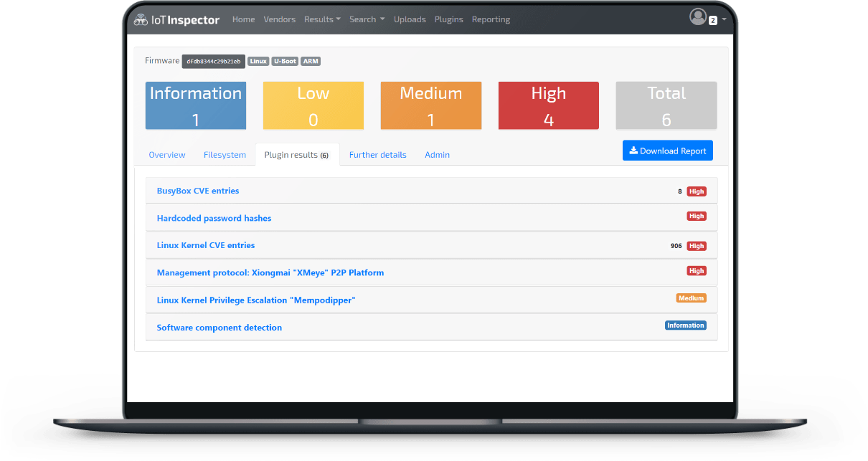Expand Linux Kernel CVE entries
868x461 pixels.
206,245
